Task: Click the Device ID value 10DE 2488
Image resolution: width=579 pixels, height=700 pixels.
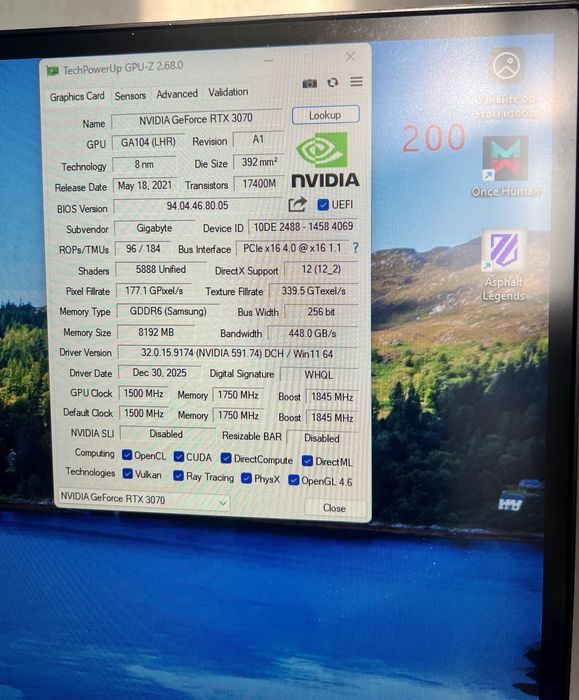Action: [x=303, y=227]
